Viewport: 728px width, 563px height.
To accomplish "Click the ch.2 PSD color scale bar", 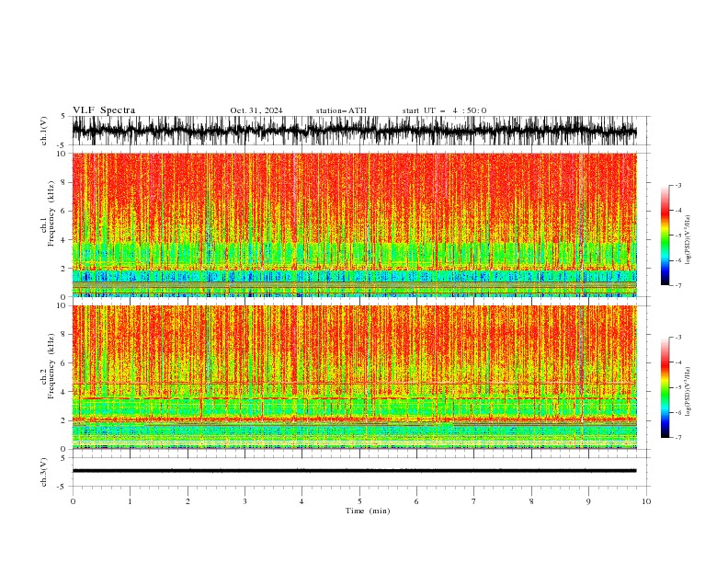I will pyautogui.click(x=665, y=387).
